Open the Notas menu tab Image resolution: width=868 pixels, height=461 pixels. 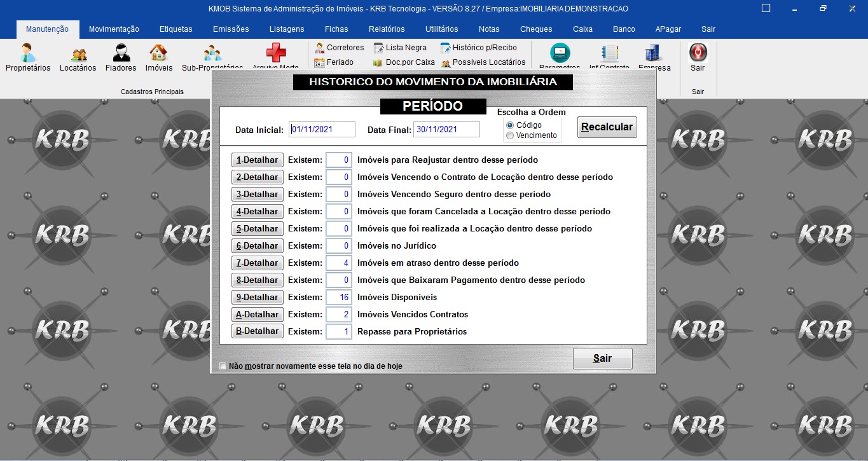coord(489,29)
